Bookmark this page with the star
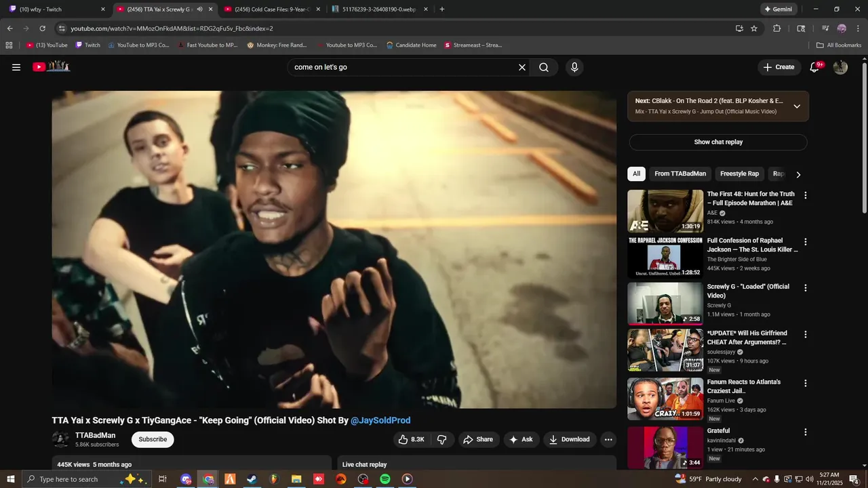The width and height of the screenshot is (868, 488). pyautogui.click(x=754, y=28)
